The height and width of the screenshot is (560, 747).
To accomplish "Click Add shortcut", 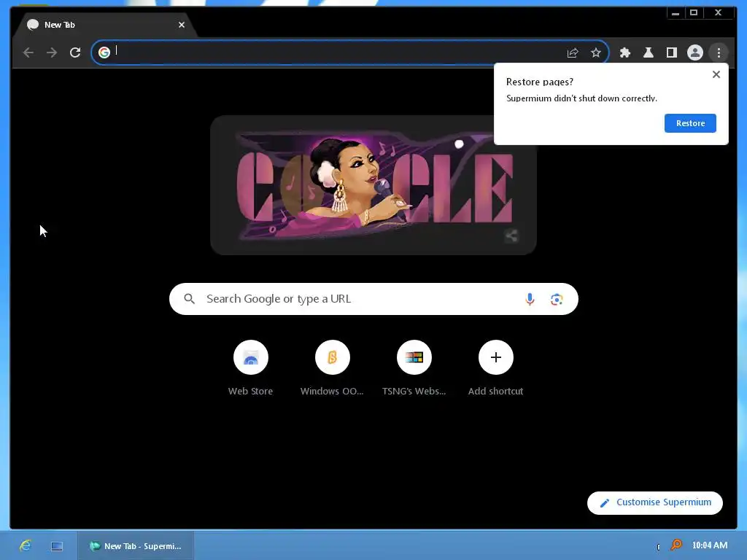I will pyautogui.click(x=495, y=368).
